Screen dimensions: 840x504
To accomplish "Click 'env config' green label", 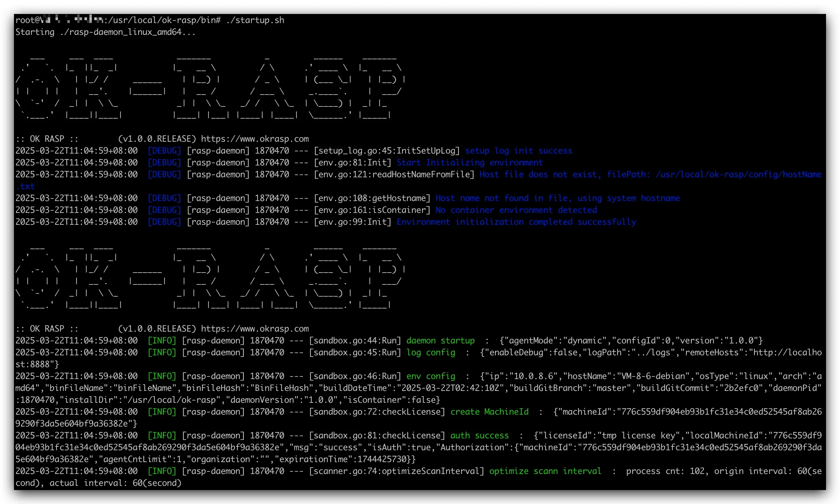I will (x=431, y=376).
